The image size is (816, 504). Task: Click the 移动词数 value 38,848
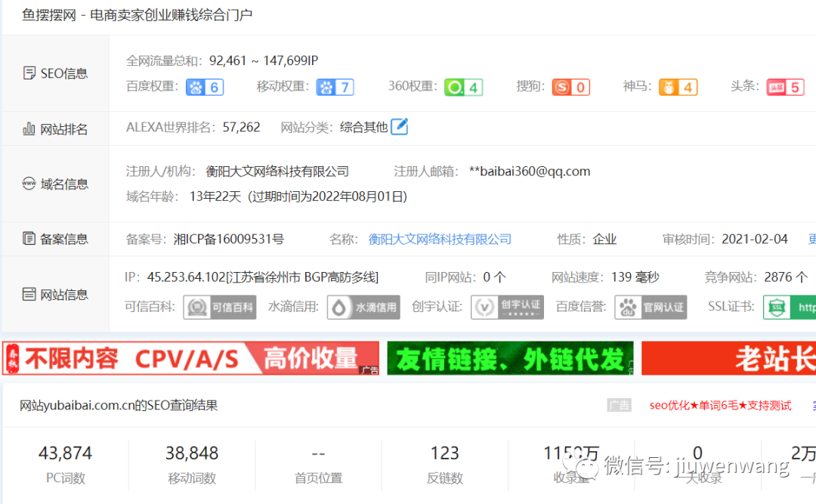(192, 453)
